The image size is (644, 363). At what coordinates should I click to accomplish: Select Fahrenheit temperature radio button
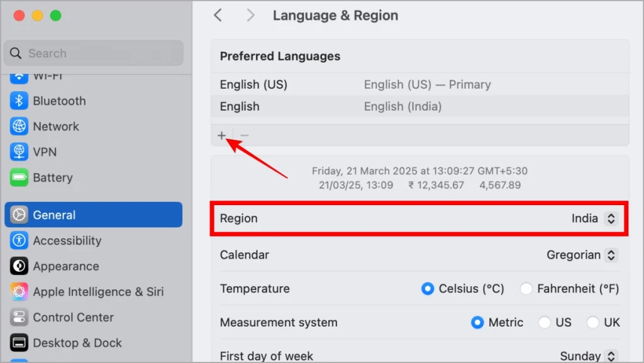tap(526, 289)
